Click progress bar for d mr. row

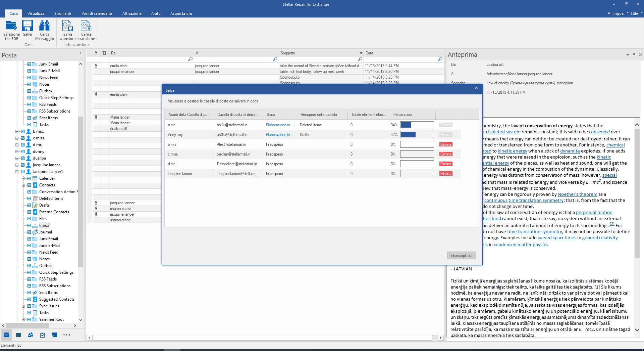(417, 164)
